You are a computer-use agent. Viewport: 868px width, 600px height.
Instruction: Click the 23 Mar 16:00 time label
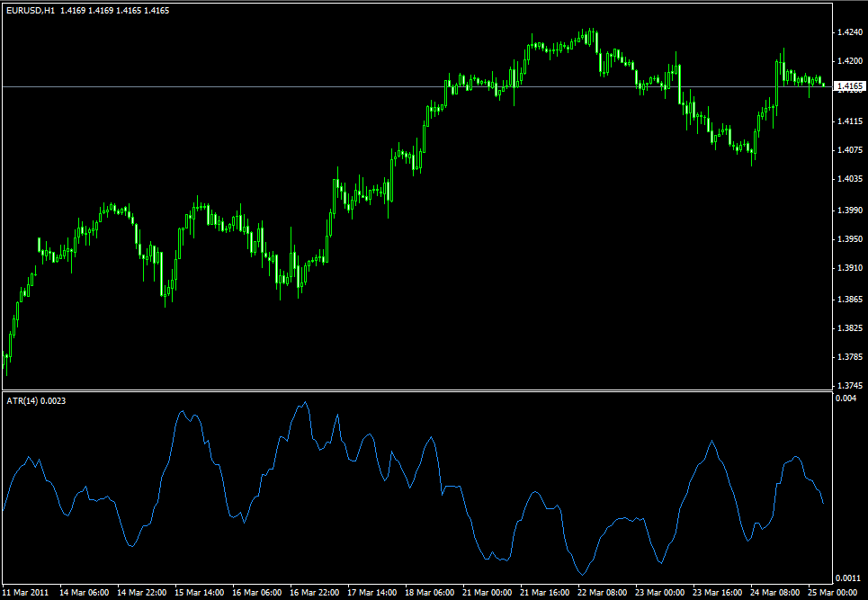[x=718, y=592]
